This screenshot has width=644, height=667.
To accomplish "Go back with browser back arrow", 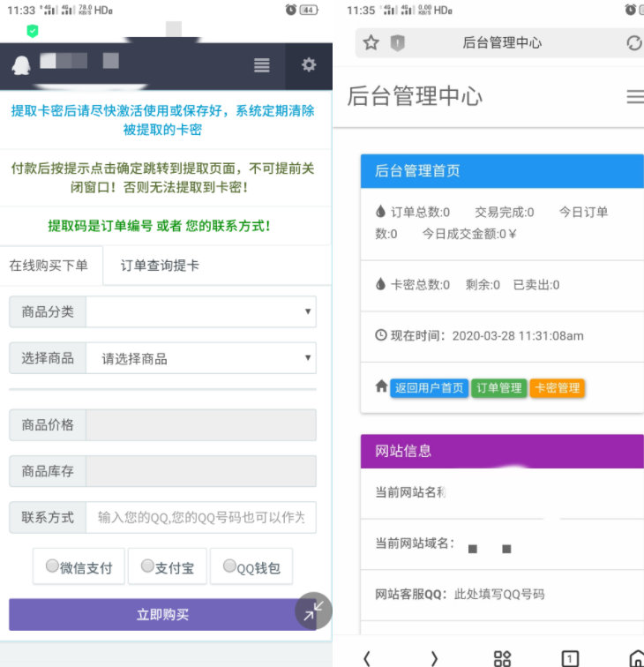I will [x=367, y=658].
